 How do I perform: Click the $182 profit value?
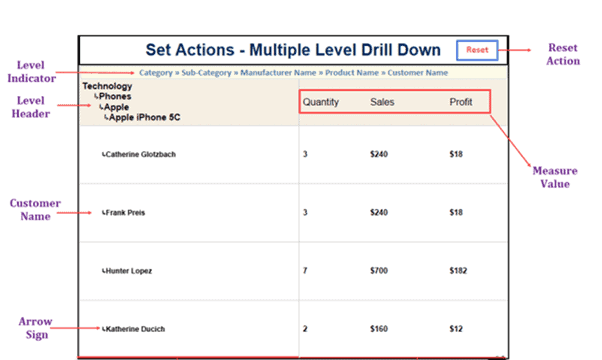tap(458, 271)
